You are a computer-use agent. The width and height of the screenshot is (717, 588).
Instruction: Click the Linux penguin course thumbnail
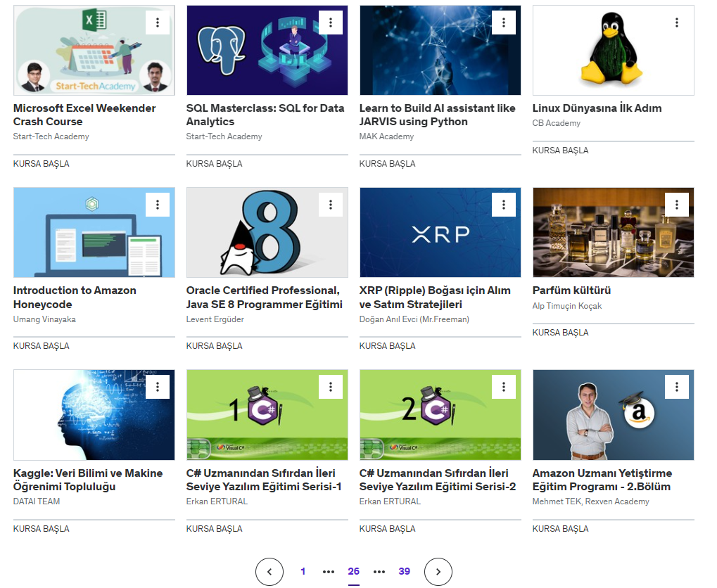tap(613, 51)
